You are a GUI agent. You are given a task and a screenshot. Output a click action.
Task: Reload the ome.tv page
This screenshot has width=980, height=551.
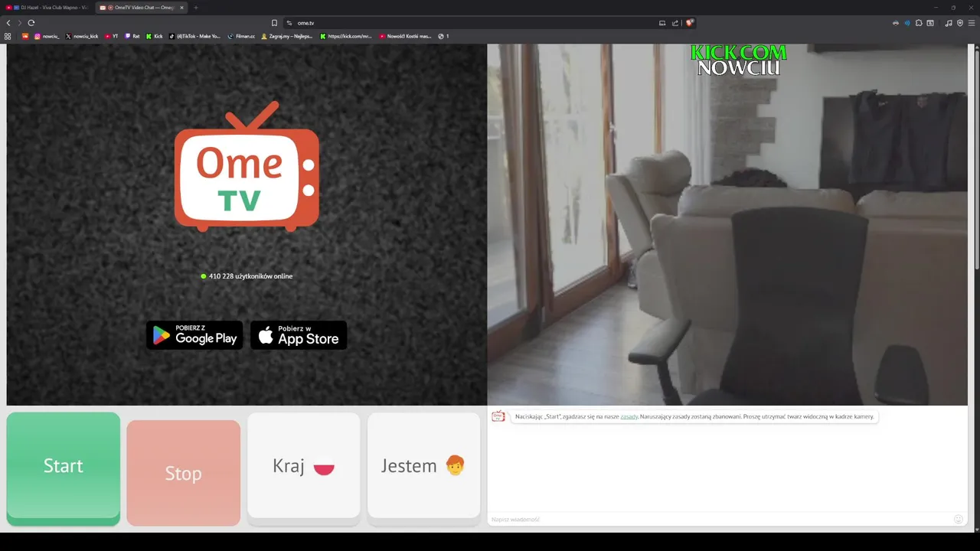(x=31, y=23)
